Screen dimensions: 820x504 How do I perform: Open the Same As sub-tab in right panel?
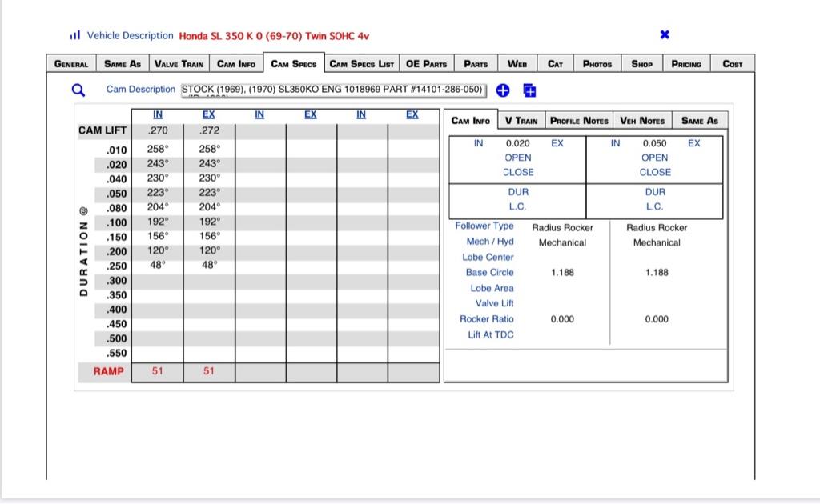(700, 121)
